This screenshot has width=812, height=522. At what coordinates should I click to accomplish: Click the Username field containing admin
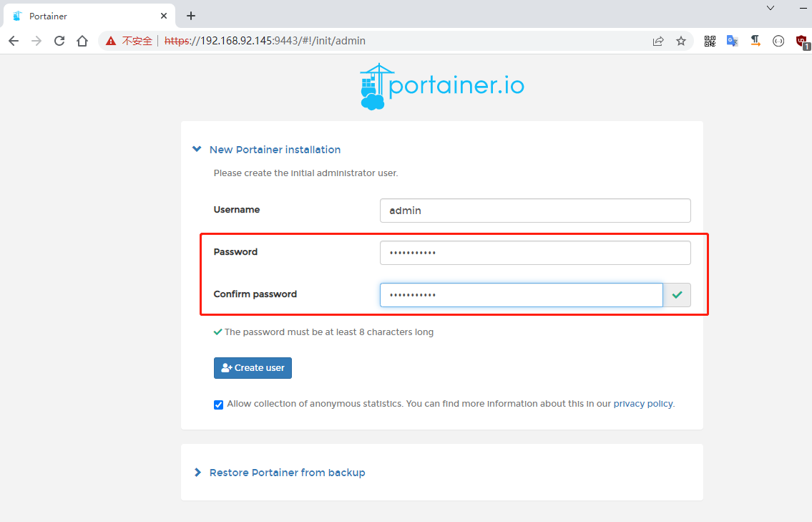click(x=535, y=211)
